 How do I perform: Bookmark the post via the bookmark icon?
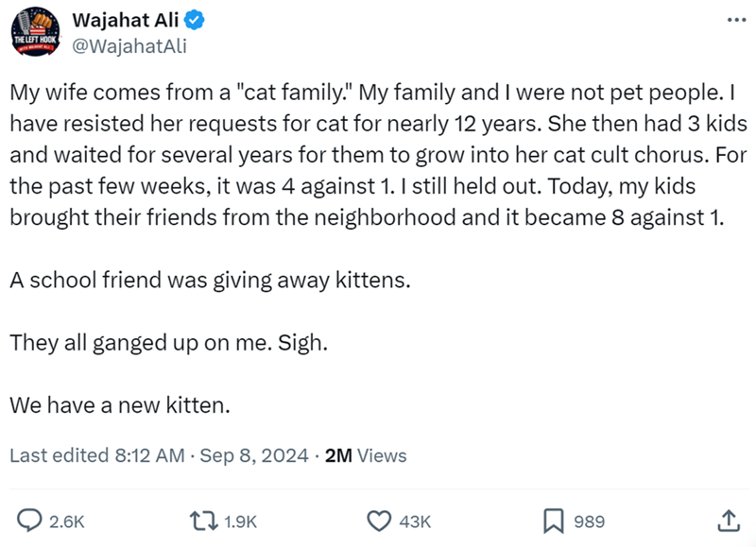[556, 520]
